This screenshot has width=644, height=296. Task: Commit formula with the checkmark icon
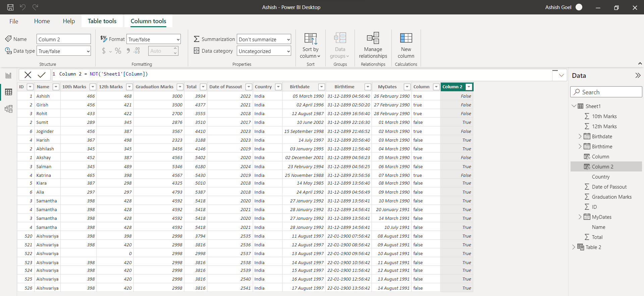tap(42, 75)
